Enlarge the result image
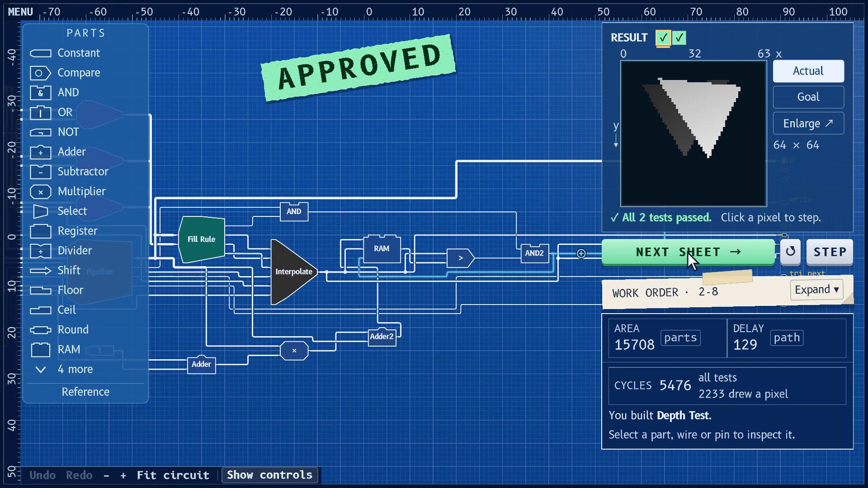Screen dimensions: 868x488 [808, 123]
